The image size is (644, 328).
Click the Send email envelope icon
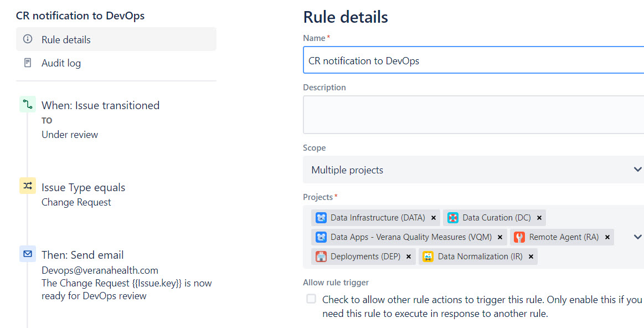tap(28, 254)
